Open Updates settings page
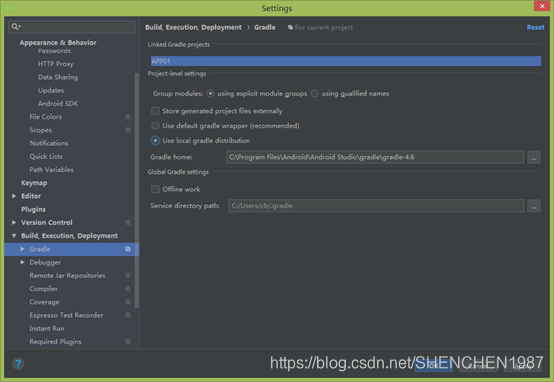 pos(51,90)
